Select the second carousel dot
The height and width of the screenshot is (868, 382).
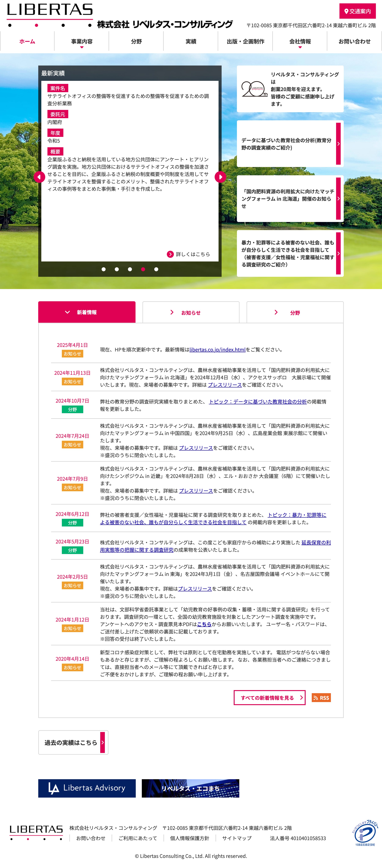pos(117,269)
